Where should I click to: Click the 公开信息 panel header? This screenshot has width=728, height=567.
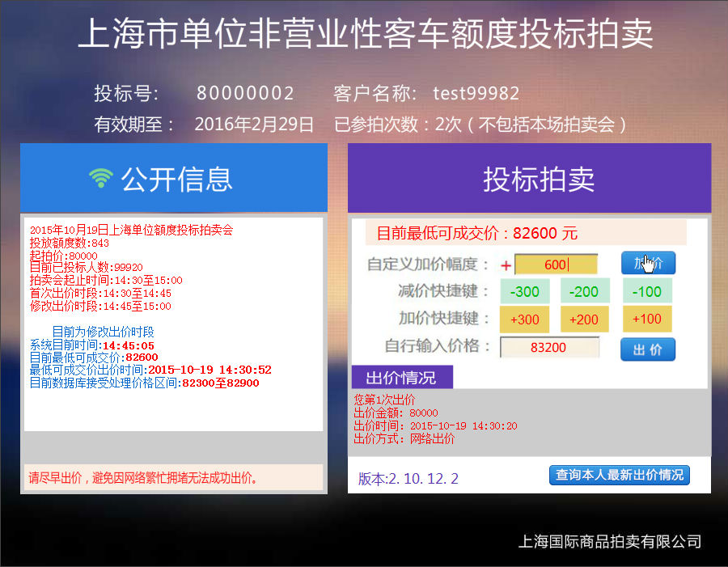174,179
